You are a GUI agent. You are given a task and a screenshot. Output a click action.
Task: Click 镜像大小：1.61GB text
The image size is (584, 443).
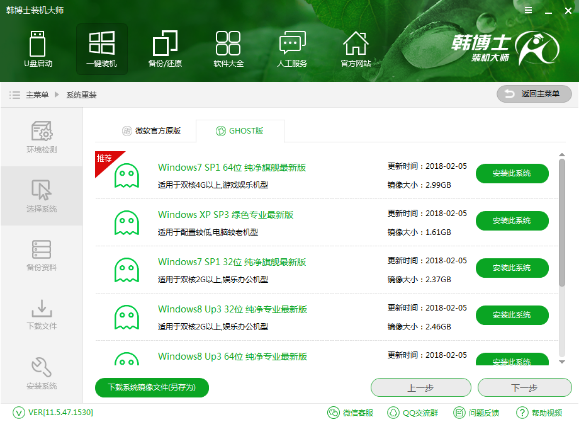pyautogui.click(x=419, y=232)
